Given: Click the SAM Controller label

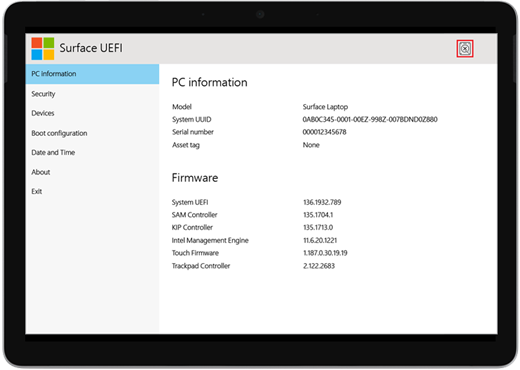Looking at the screenshot, I should click(194, 215).
